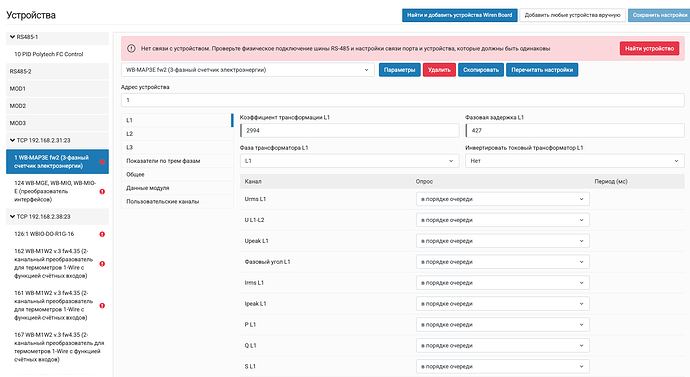This screenshot has height=377, width=690.
Task: Select 1 WB-MAP3E fw2 device in sidebar
Action: click(57, 161)
